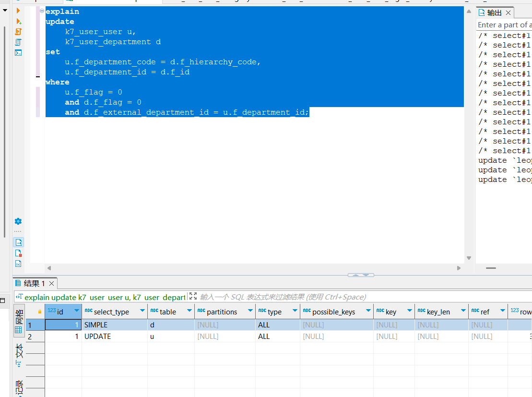Viewport: 532px width, 397px height.
Task: Click the Execute SQL statement arrow icon
Action: pos(18,11)
